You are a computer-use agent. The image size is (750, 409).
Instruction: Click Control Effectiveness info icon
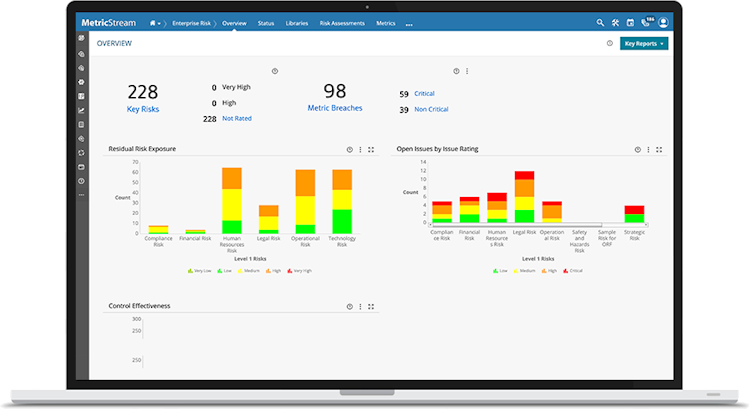[x=350, y=307]
